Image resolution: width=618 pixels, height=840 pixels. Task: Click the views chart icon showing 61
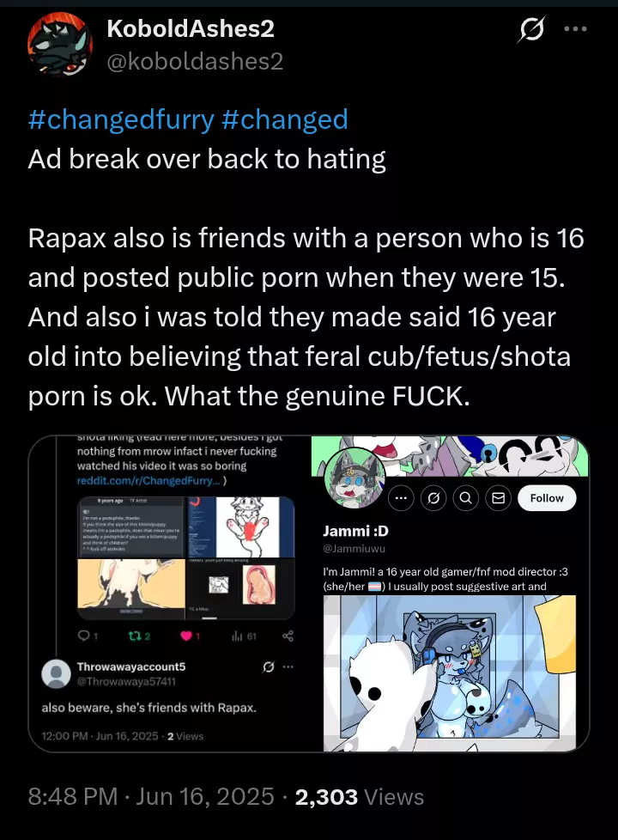244,636
